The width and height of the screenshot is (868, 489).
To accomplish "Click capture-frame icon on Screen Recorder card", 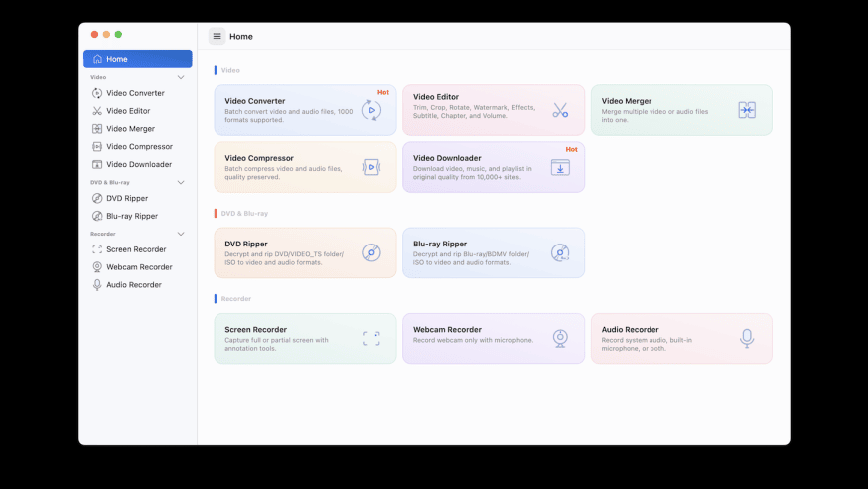I will pyautogui.click(x=371, y=339).
